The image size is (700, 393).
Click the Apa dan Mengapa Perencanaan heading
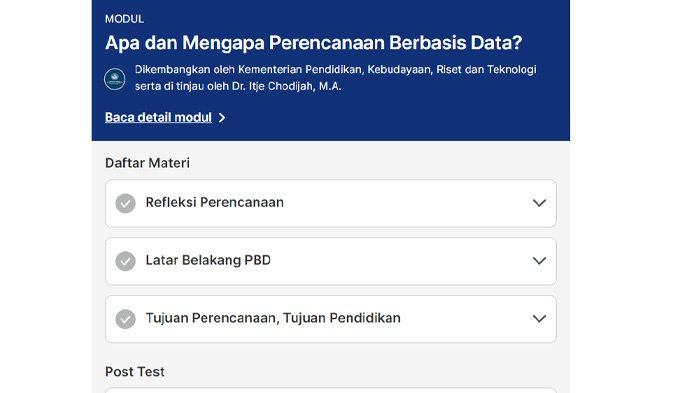(313, 43)
